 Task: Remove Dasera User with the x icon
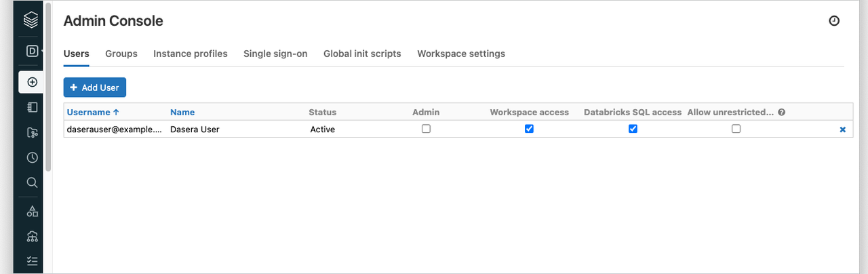[x=843, y=129]
